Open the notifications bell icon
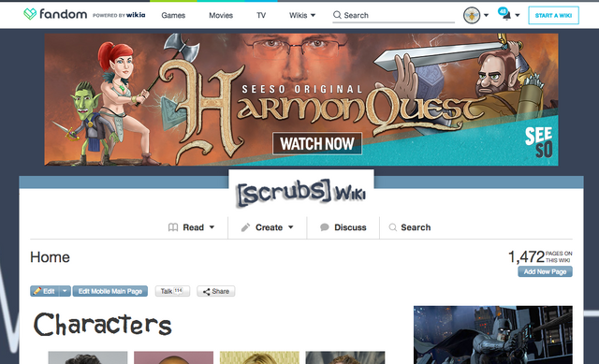Viewport: 599px width, 364px height. (x=506, y=16)
